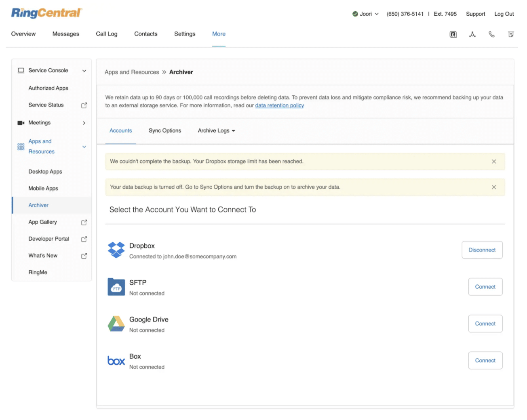Click the Box logo icon

point(116,361)
